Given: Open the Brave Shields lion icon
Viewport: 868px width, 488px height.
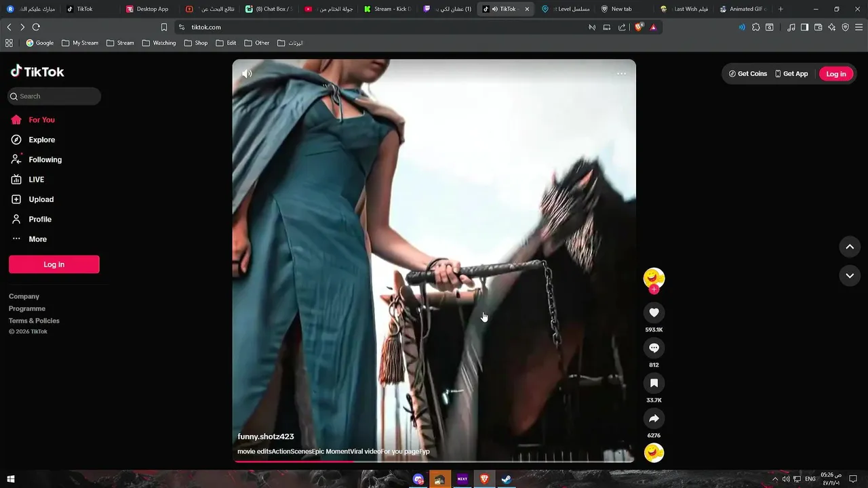Looking at the screenshot, I should pyautogui.click(x=638, y=27).
